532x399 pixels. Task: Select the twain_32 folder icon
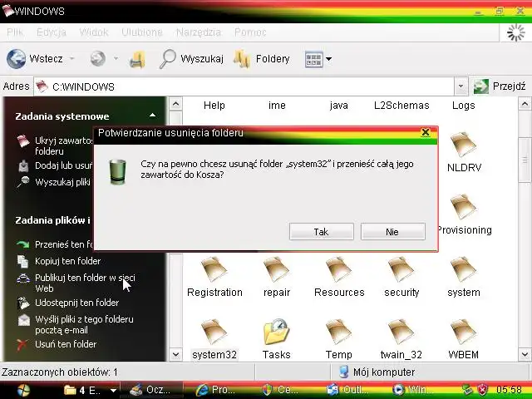click(x=401, y=332)
